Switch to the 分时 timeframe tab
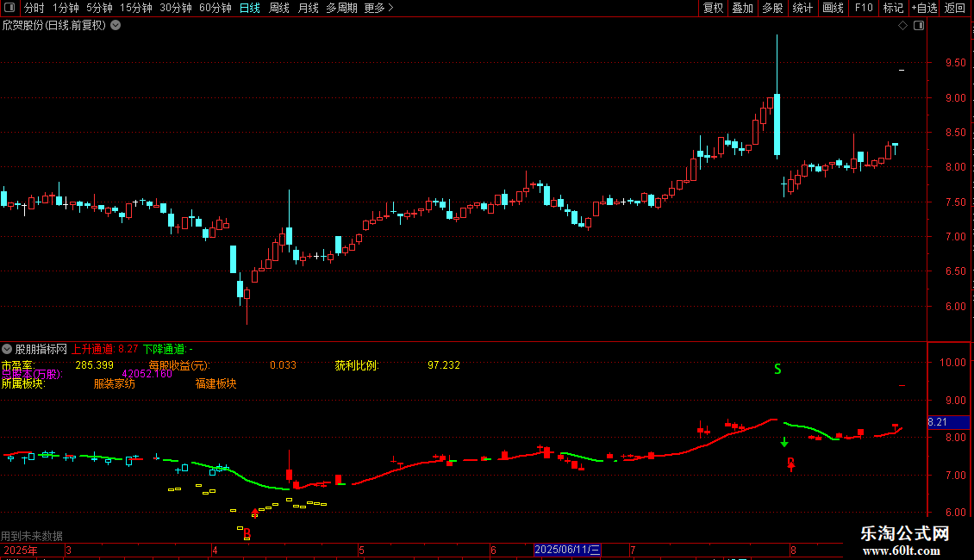Screen dimensions: 974x560 pyautogui.click(x=34, y=8)
